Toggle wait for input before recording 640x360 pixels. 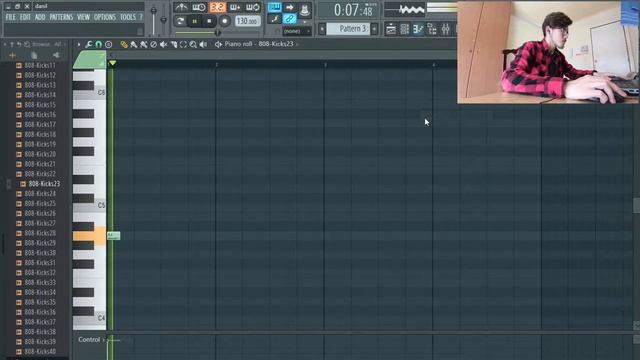199,7
